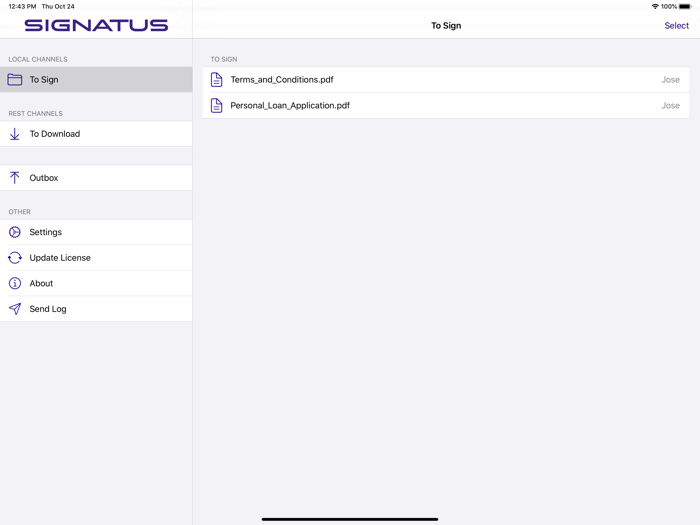This screenshot has height=525, width=700.
Task: Tap the Select button
Action: pyautogui.click(x=676, y=26)
